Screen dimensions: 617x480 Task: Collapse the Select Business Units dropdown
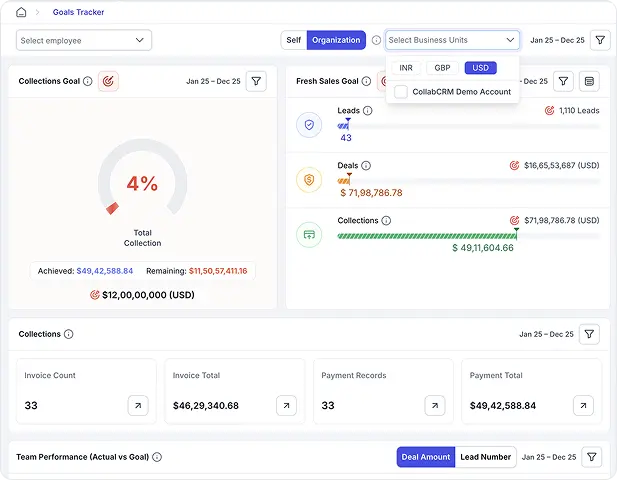tap(510, 40)
